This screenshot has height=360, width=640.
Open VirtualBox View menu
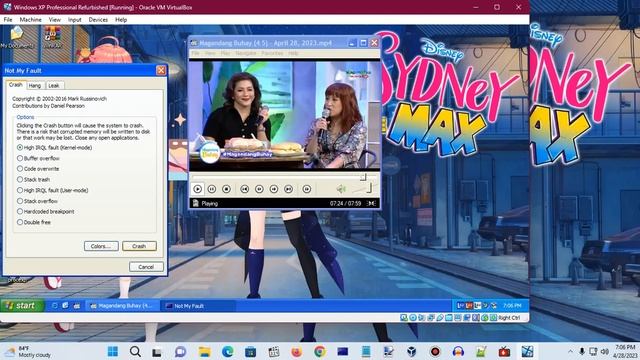[x=55, y=20]
